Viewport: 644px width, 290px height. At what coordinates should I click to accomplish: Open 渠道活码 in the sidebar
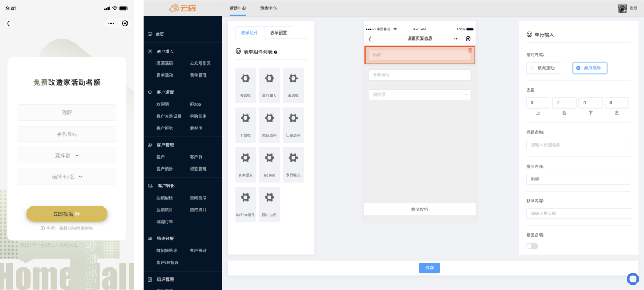(x=165, y=63)
